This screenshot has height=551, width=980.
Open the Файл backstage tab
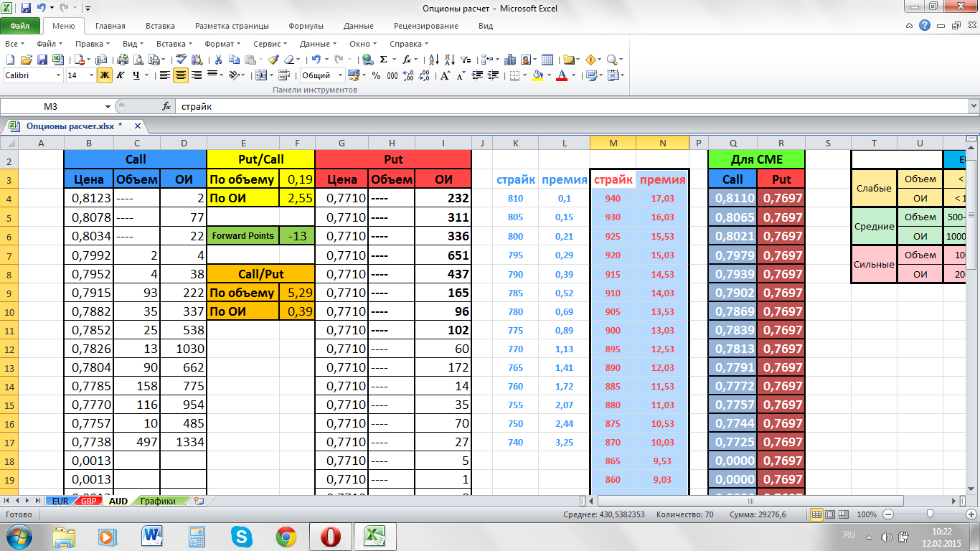tap(20, 25)
